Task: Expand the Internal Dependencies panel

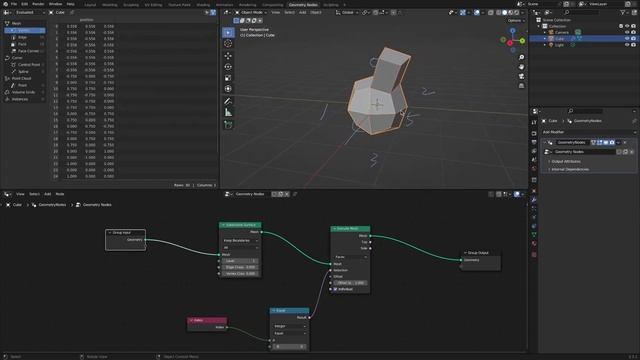Action: pos(569,169)
